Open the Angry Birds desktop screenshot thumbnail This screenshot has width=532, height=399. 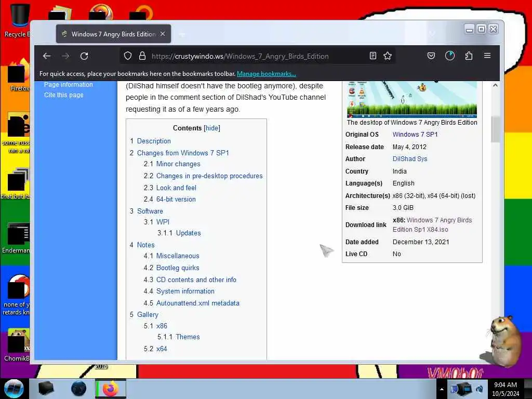[412, 99]
